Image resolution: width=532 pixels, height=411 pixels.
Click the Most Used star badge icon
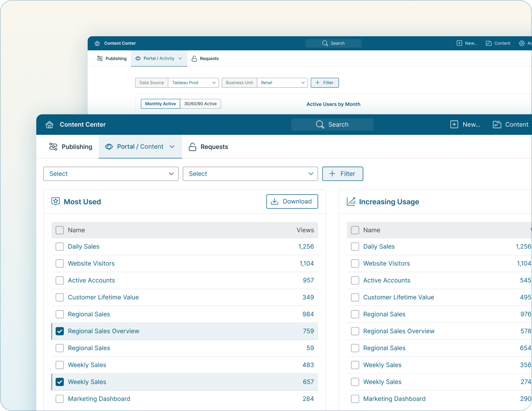tap(55, 201)
